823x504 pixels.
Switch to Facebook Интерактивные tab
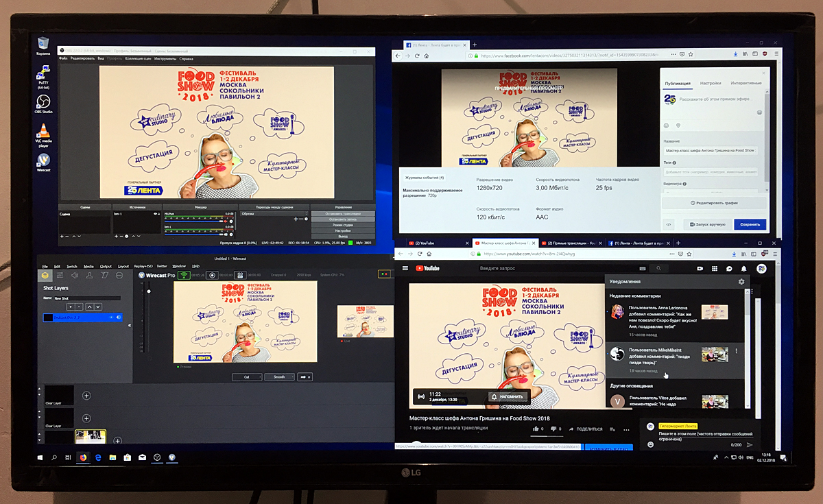(x=746, y=83)
